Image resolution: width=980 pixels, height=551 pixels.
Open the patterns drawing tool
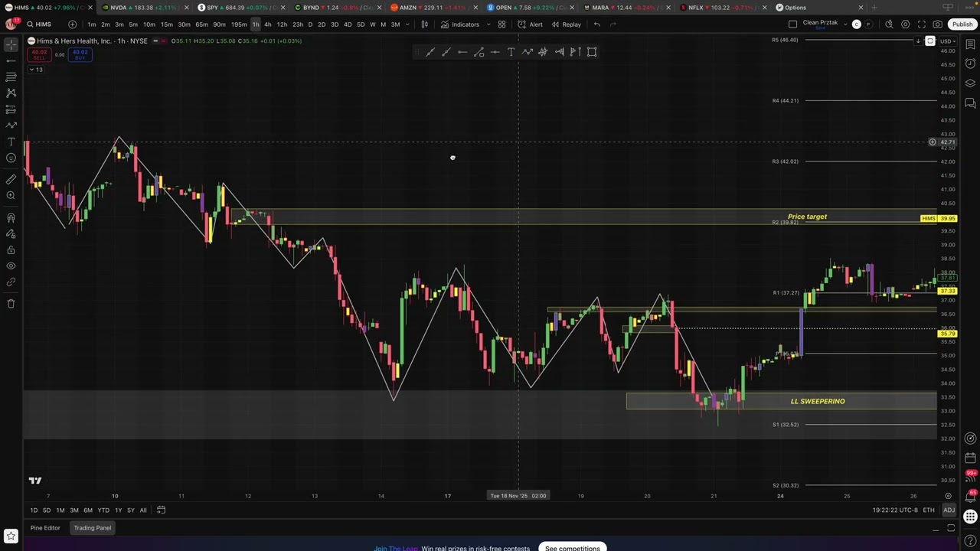[11, 93]
